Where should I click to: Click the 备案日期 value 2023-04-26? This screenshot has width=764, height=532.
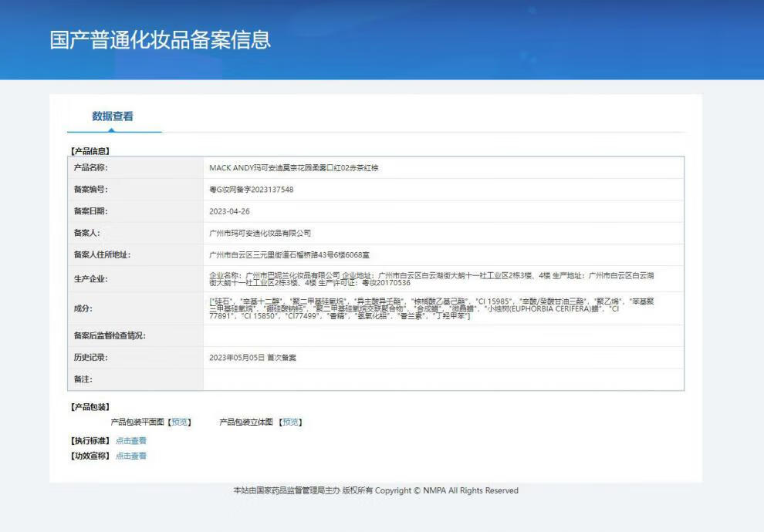pyautogui.click(x=229, y=211)
